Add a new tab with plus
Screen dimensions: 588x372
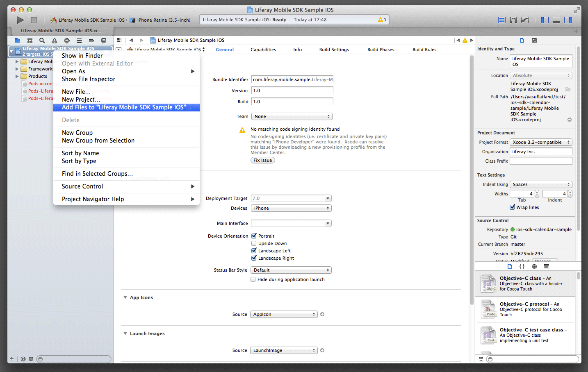coord(576,31)
